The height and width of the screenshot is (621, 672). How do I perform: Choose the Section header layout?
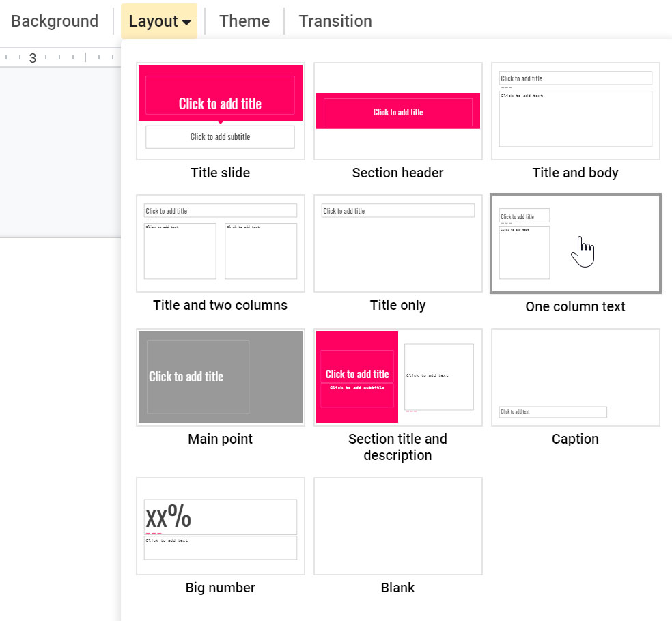[x=397, y=111]
